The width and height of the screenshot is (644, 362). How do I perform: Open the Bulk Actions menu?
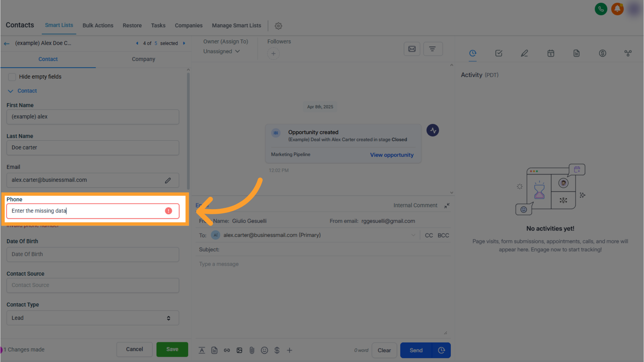pyautogui.click(x=98, y=25)
